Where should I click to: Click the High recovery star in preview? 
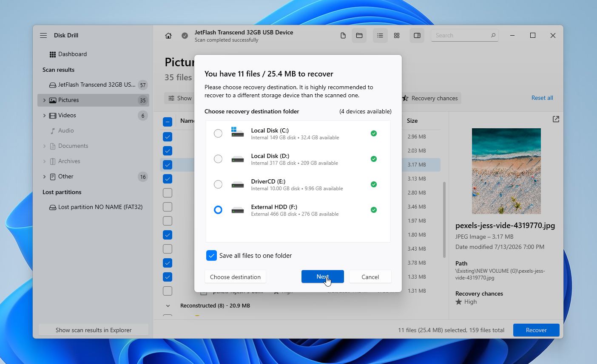click(458, 302)
